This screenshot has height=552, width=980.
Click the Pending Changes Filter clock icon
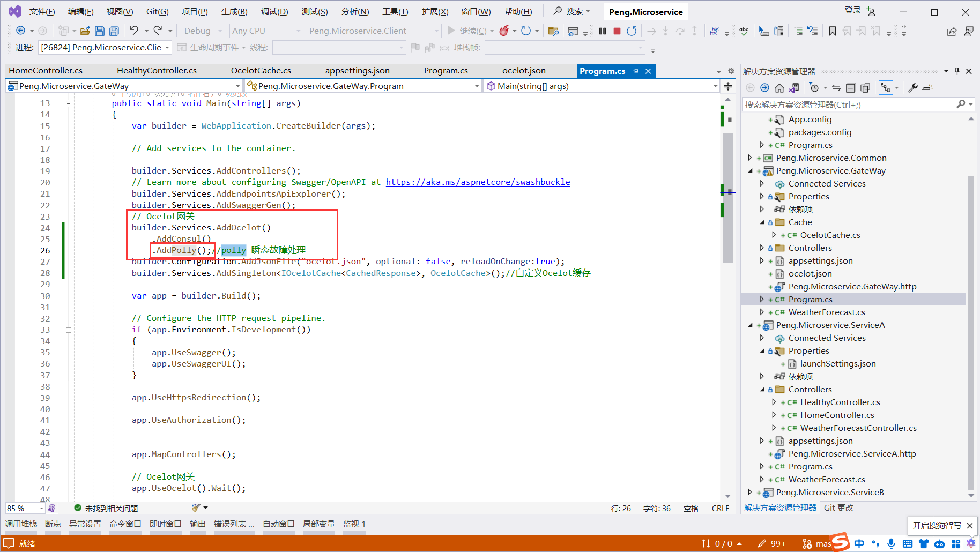point(814,88)
